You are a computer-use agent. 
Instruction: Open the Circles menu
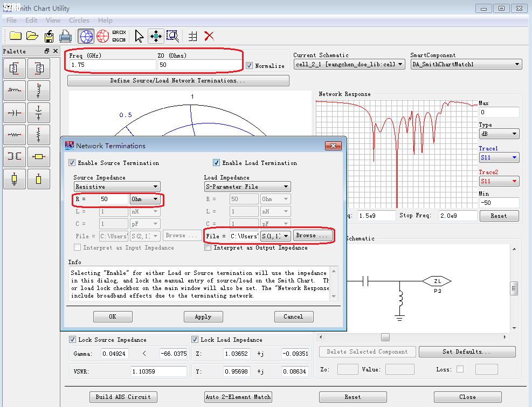[x=79, y=20]
